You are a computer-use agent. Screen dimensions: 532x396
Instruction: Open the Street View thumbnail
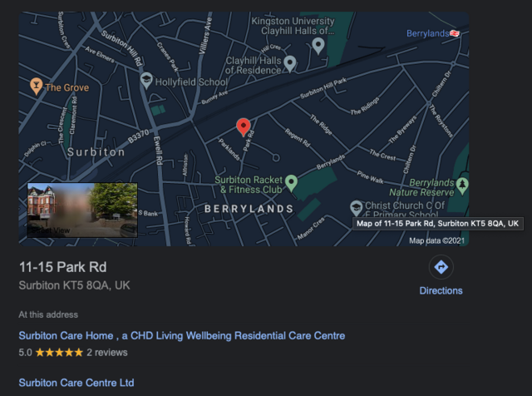click(82, 210)
